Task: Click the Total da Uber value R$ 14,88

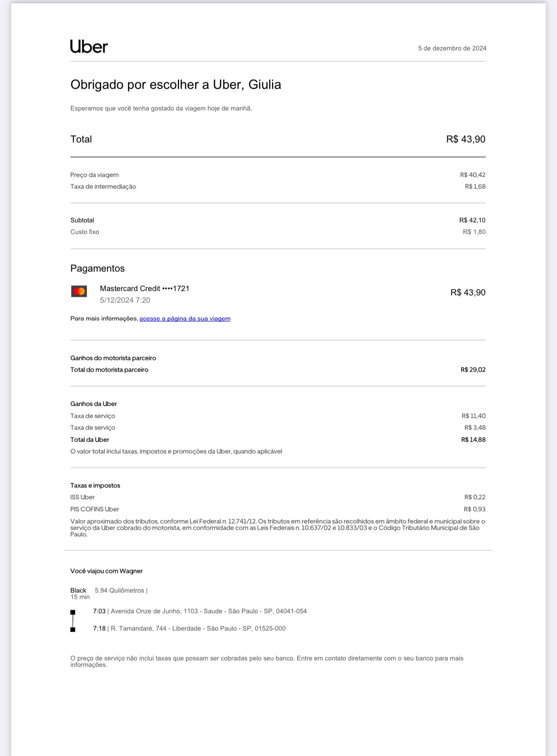Action: tap(473, 440)
